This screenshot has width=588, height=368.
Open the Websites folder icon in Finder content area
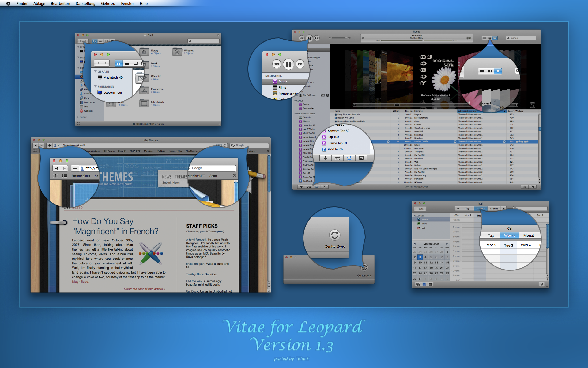[x=177, y=52]
